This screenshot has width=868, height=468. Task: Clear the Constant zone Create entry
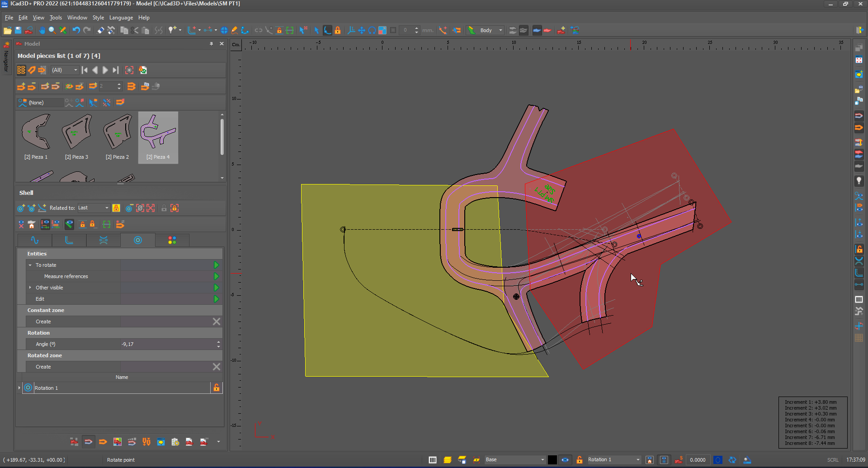(x=217, y=321)
